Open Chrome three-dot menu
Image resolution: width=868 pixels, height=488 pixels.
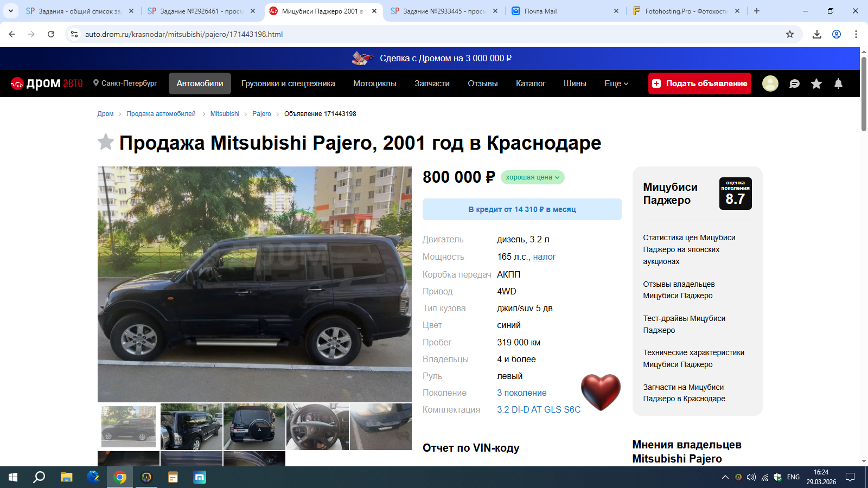coord(856,34)
